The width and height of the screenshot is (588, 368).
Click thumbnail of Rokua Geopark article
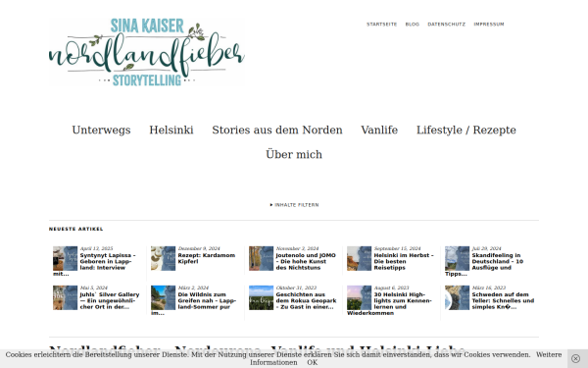[x=261, y=297]
